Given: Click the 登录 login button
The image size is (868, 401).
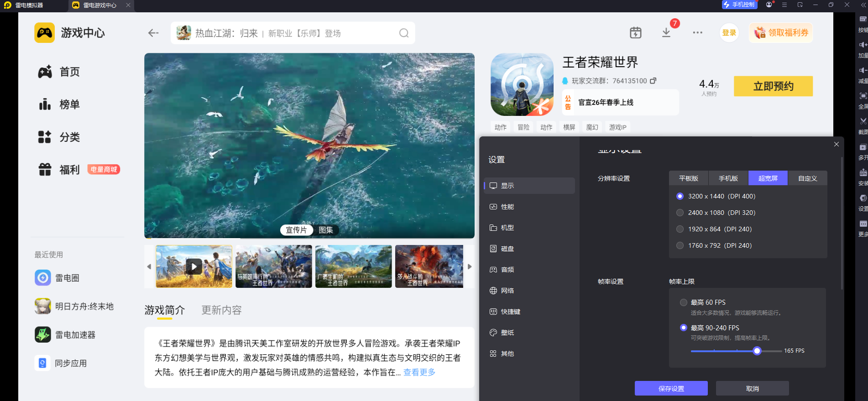Looking at the screenshot, I should coord(729,33).
